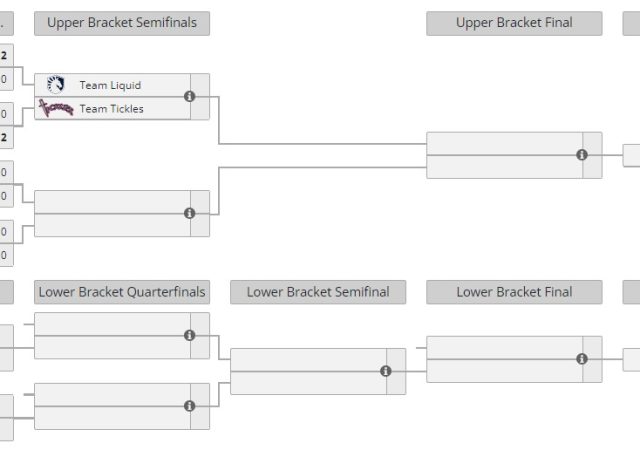
Task: Click the Team Liquid logo icon
Action: coord(56,85)
